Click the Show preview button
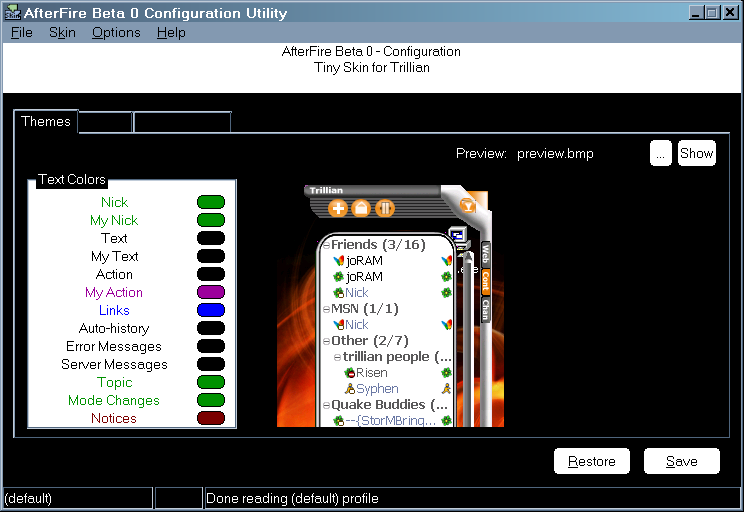 pos(697,153)
